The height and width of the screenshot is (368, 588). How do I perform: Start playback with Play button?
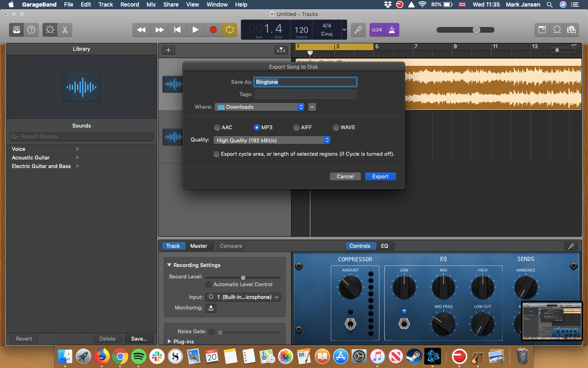click(196, 29)
